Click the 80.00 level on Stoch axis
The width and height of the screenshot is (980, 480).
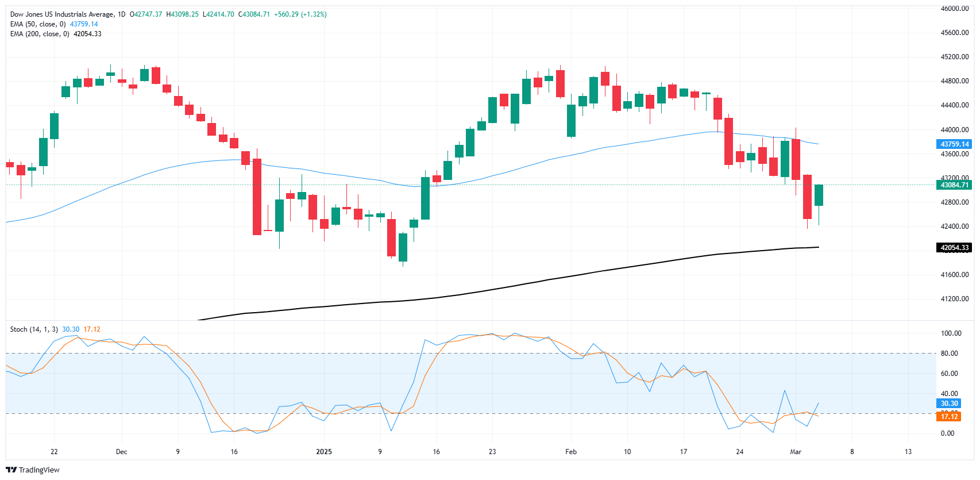tap(949, 354)
